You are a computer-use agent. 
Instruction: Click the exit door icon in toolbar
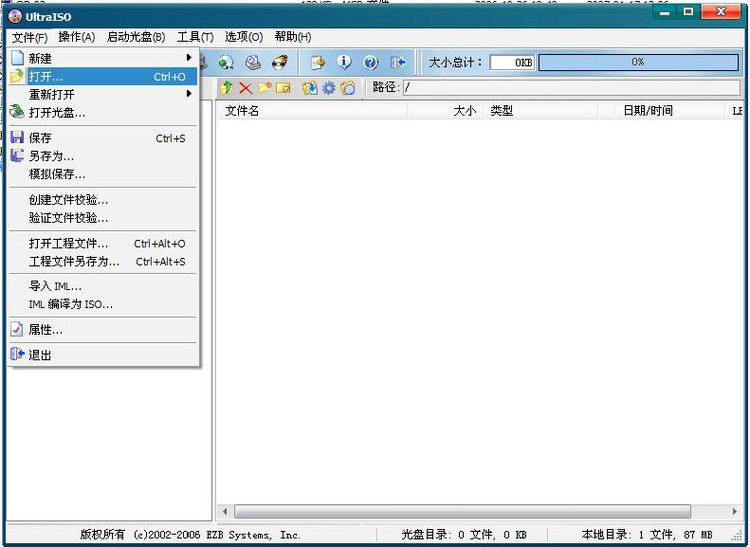(x=397, y=62)
